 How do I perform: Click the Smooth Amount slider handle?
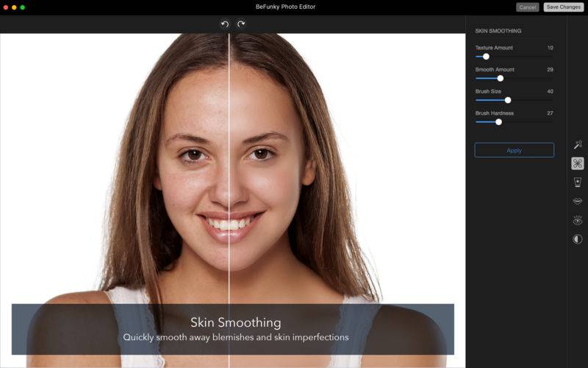[501, 79]
